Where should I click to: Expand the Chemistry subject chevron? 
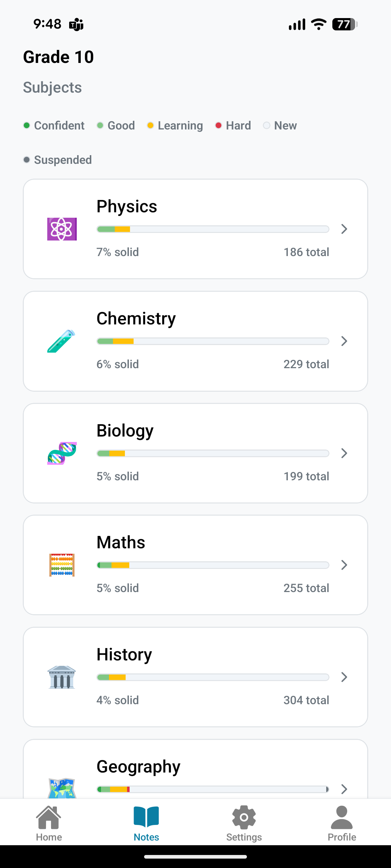[x=344, y=341]
